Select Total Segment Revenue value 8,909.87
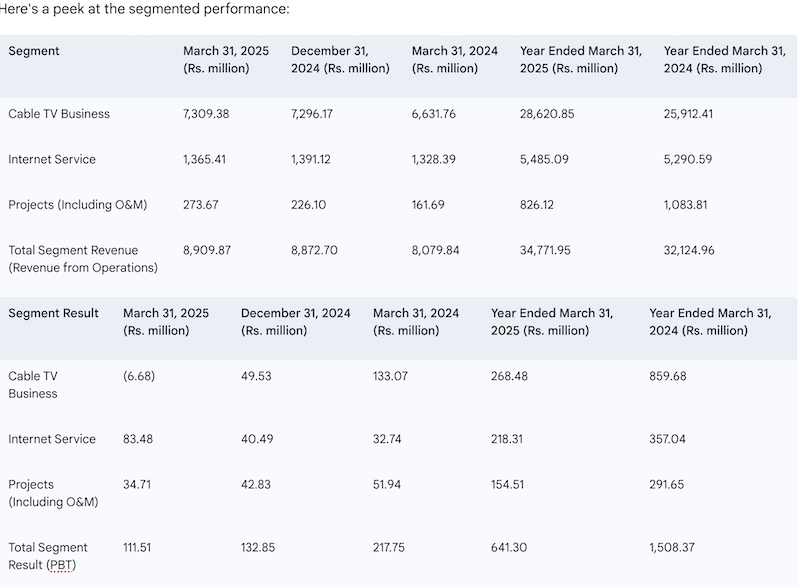The image size is (800, 587). (207, 250)
